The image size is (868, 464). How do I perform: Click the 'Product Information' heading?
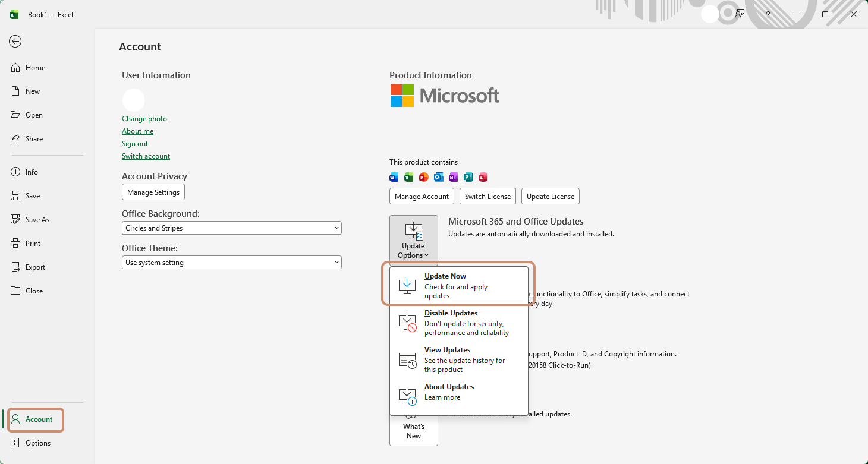point(430,75)
